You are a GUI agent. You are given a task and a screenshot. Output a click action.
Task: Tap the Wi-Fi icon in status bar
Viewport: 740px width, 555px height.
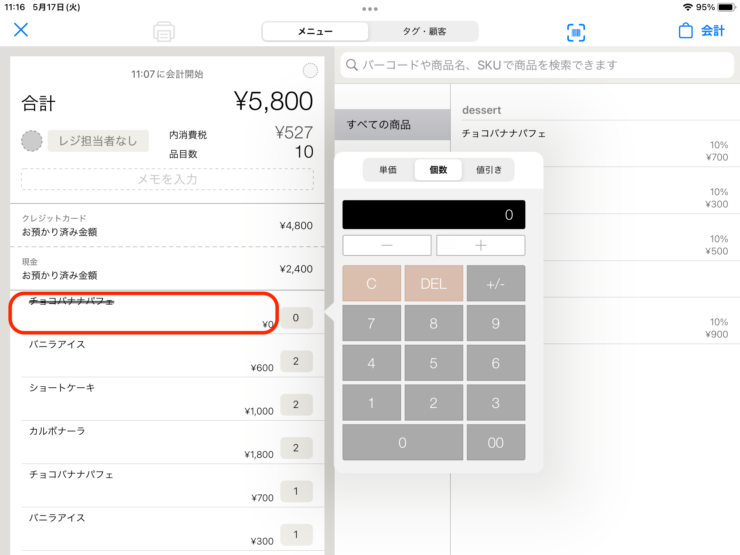[688, 7]
